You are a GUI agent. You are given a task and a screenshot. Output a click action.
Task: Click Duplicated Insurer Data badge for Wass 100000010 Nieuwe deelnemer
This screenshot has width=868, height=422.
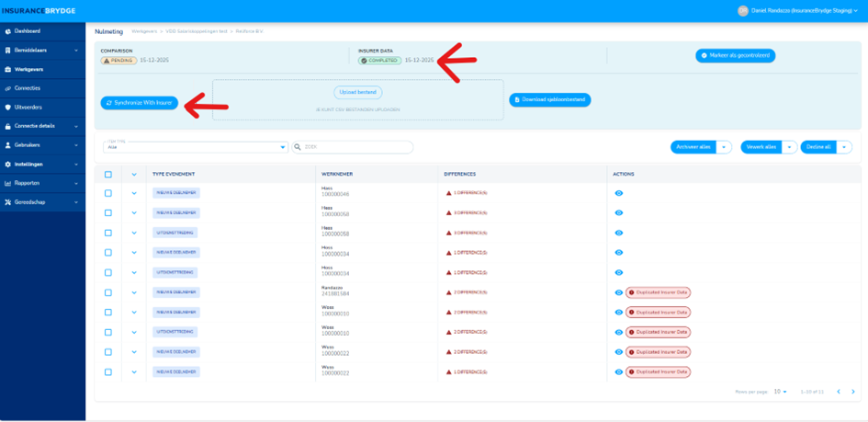659,313
